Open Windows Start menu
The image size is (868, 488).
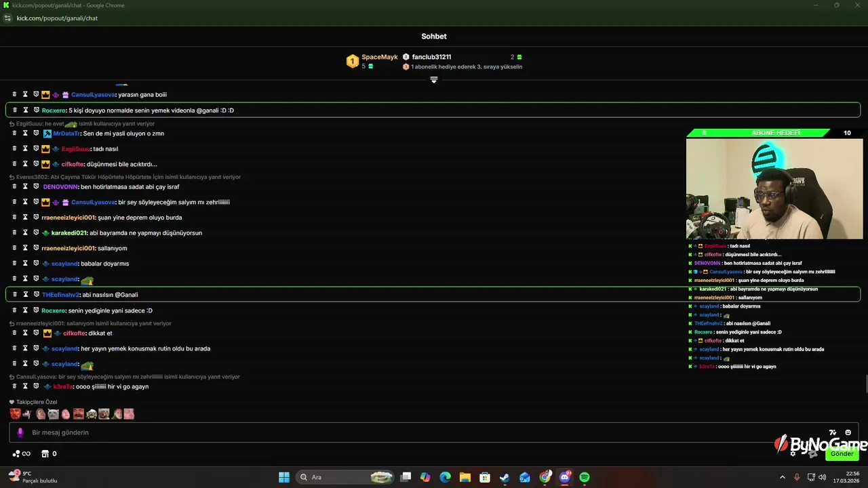284,477
